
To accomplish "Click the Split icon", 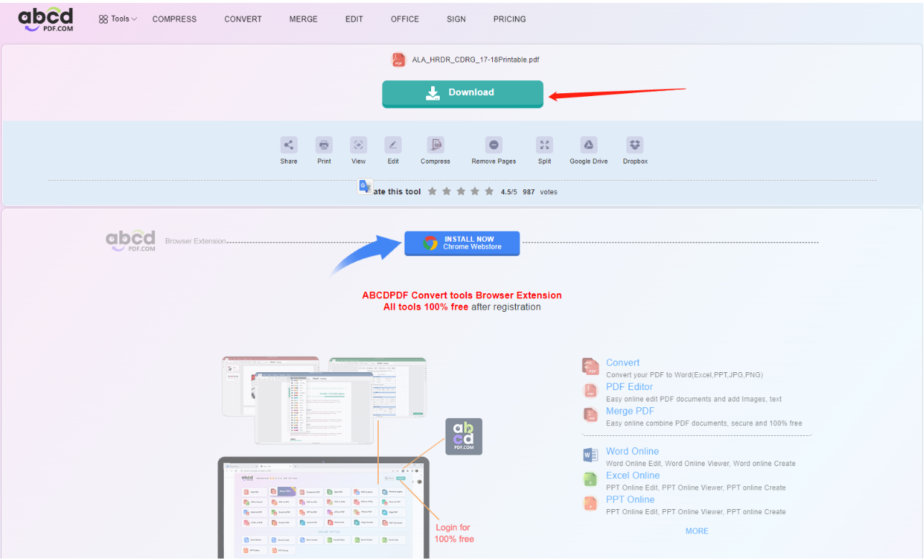I will [x=544, y=145].
